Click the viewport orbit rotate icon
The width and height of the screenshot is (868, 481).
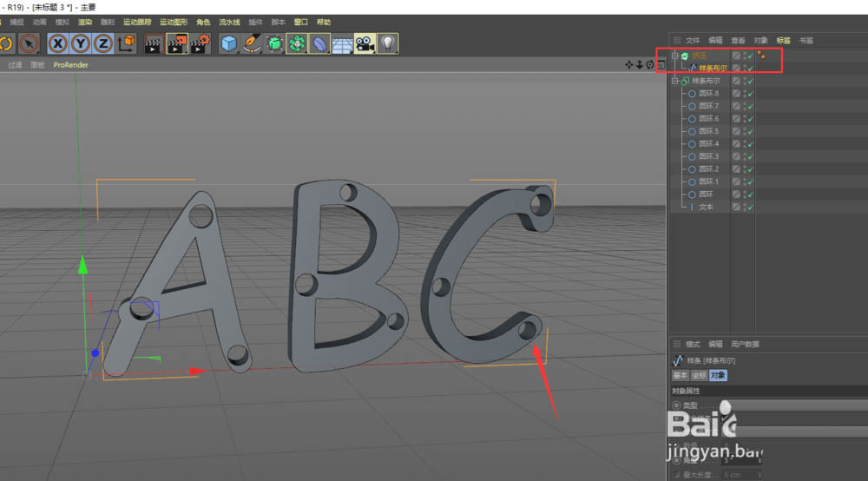(x=650, y=65)
